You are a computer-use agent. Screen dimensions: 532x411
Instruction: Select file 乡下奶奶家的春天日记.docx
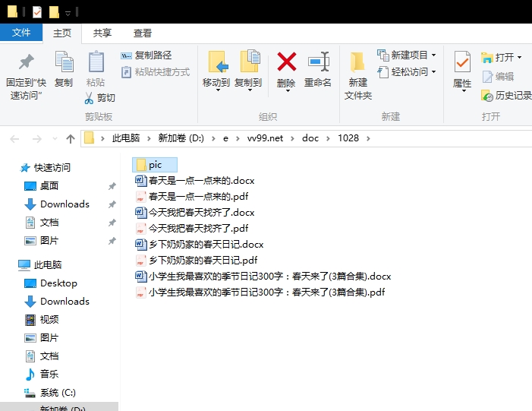click(199, 244)
